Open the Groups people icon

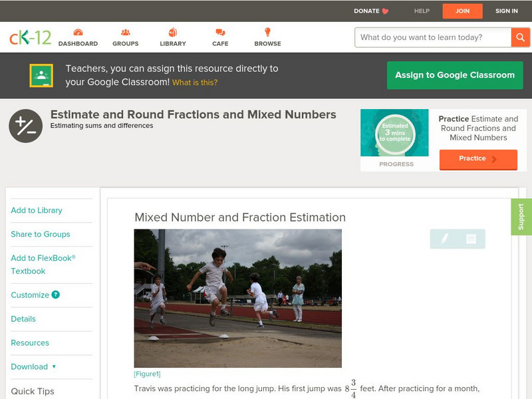[x=126, y=32]
